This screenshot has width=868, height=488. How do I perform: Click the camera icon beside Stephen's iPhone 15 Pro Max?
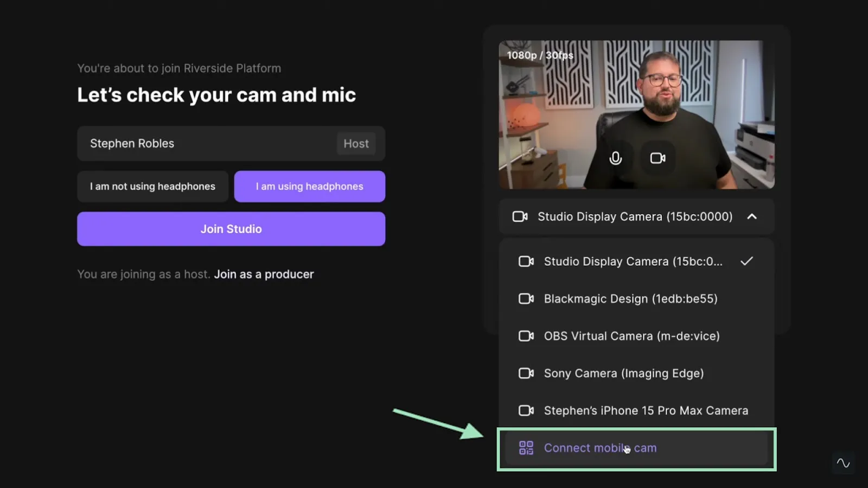pyautogui.click(x=526, y=410)
